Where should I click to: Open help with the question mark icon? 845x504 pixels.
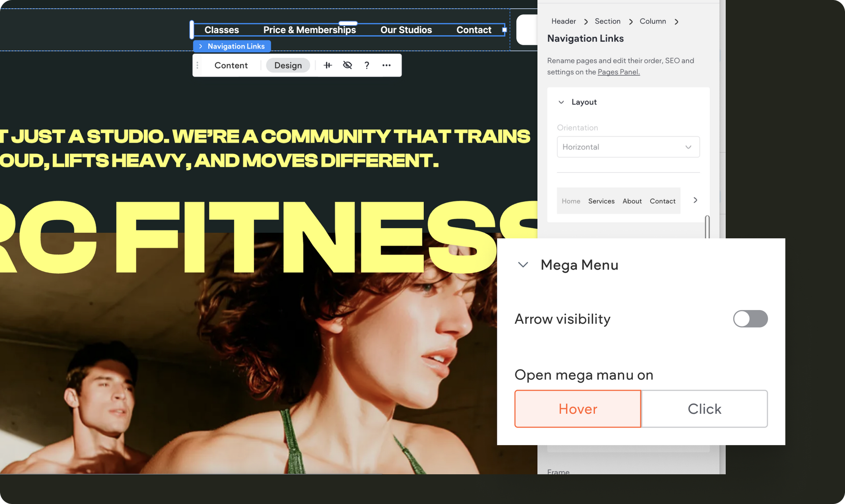pyautogui.click(x=367, y=65)
